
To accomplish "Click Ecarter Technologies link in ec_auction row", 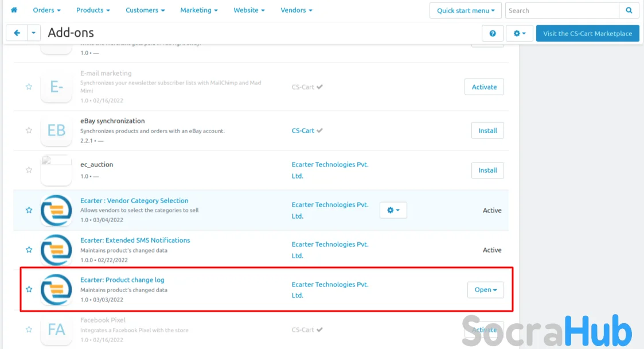I will tap(330, 170).
